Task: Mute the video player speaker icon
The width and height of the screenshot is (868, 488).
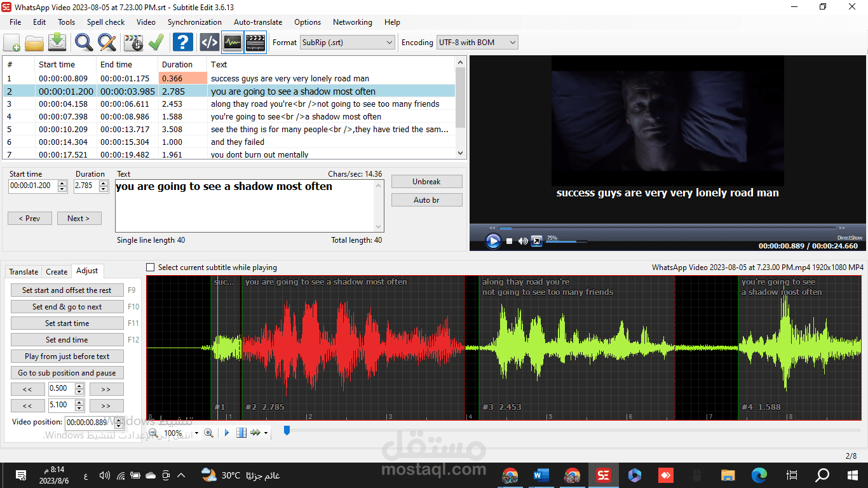Action: pyautogui.click(x=523, y=241)
